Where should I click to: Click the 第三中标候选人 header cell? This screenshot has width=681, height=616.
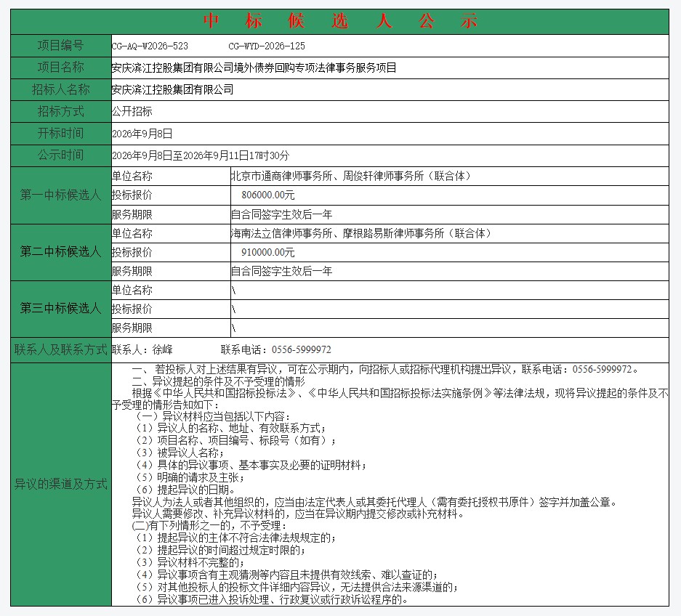[x=61, y=309]
